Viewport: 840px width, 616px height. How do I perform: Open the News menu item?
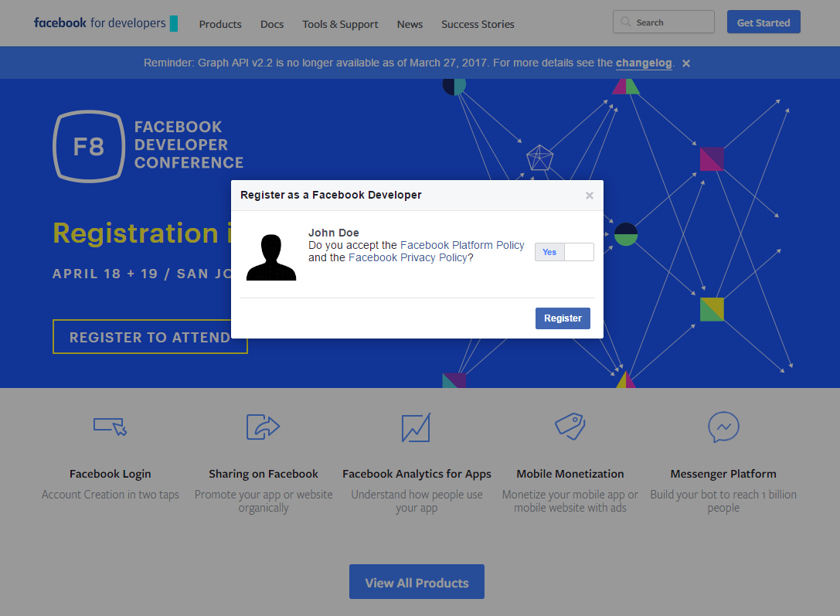pos(410,24)
